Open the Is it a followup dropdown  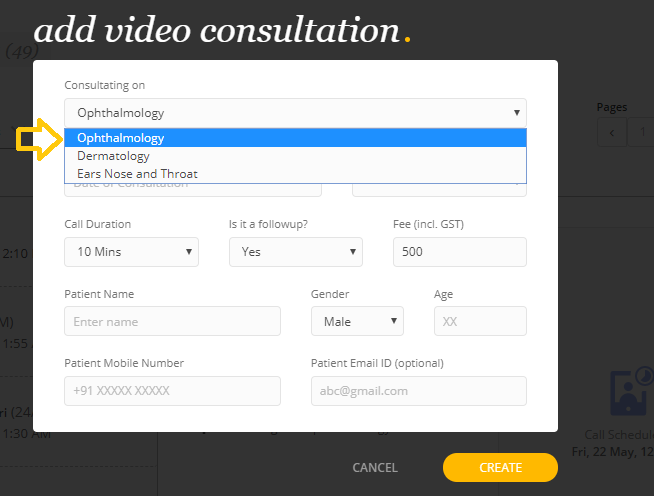[x=295, y=252]
